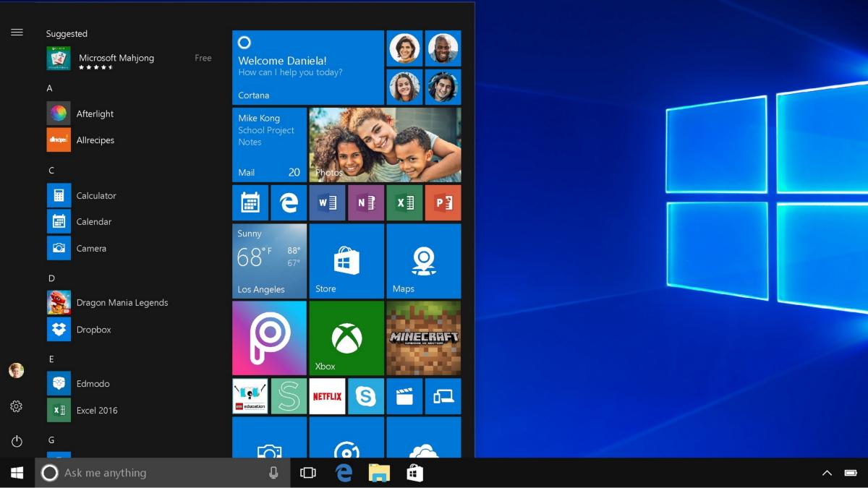Expand the Start menu hamburger navigation

pyautogui.click(x=17, y=33)
